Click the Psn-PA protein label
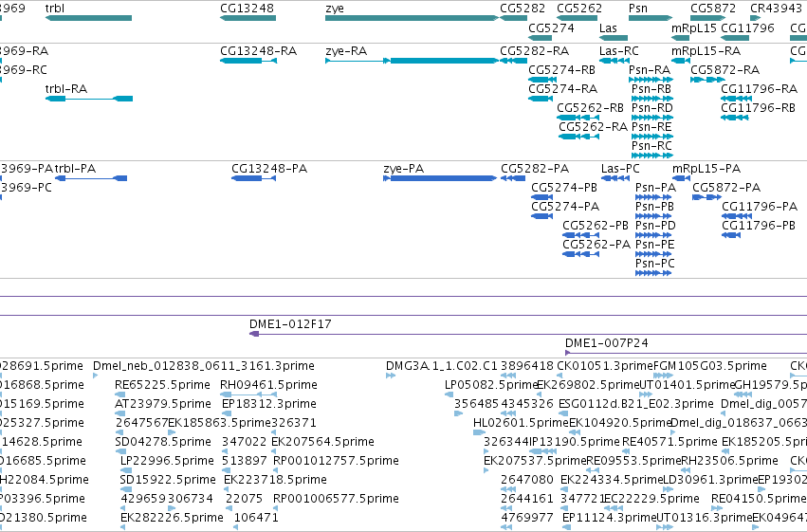The image size is (807, 532). [655, 188]
